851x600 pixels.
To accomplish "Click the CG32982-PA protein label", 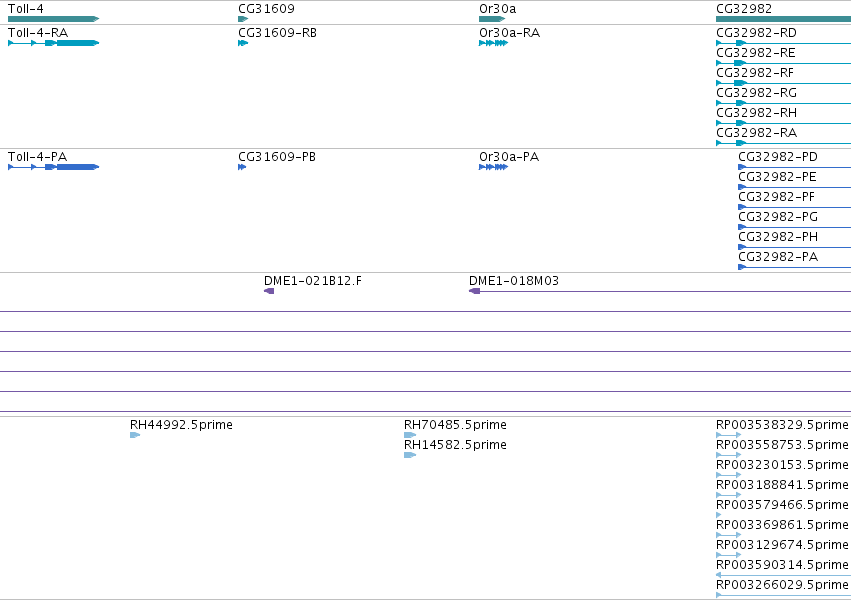I will [x=778, y=257].
